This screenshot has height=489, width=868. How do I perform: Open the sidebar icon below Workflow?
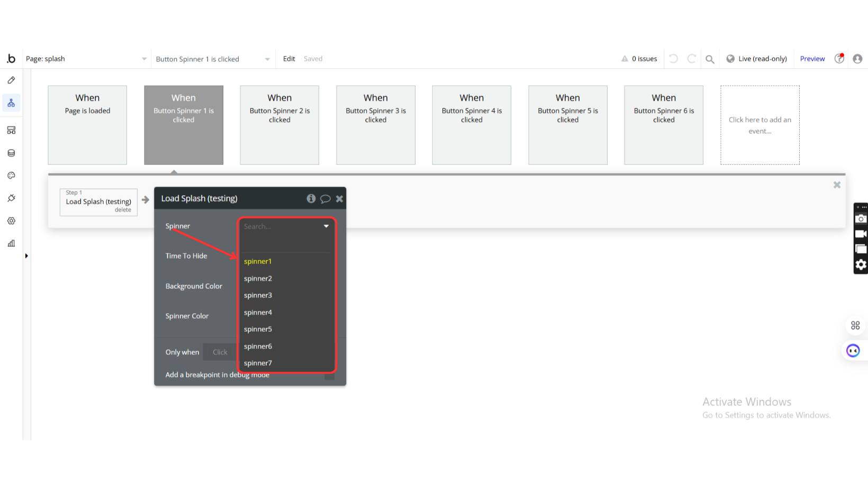click(x=11, y=130)
